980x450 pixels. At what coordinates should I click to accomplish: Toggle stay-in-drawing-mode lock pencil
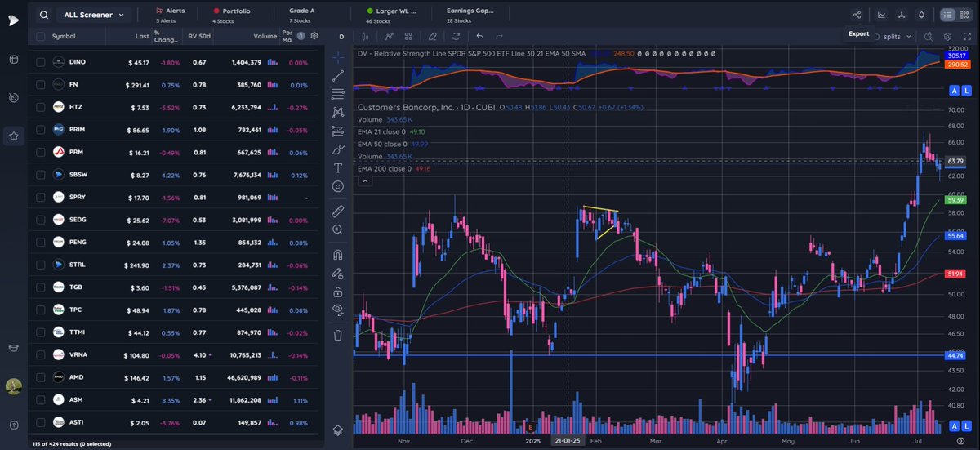[338, 273]
